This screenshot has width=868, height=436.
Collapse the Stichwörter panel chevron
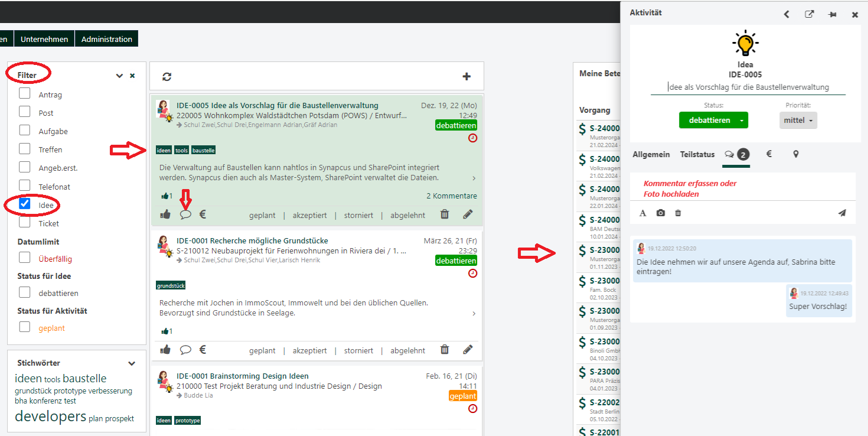pos(132,363)
